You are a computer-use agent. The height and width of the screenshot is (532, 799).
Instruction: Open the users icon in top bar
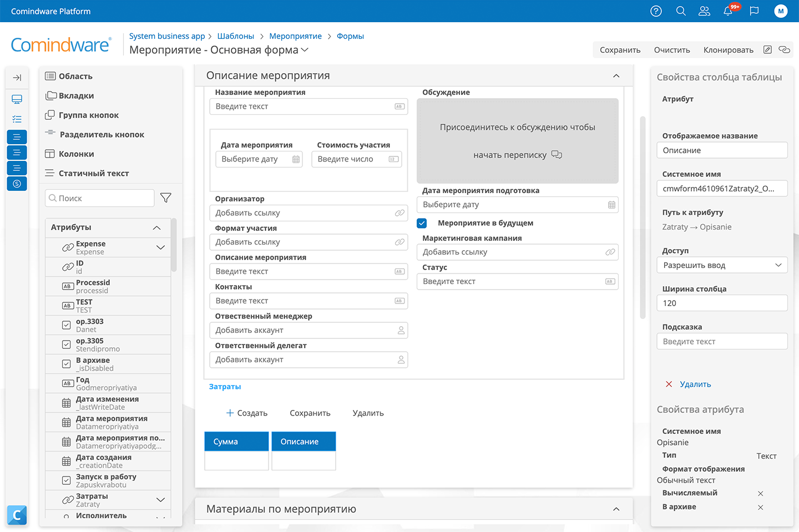point(704,11)
